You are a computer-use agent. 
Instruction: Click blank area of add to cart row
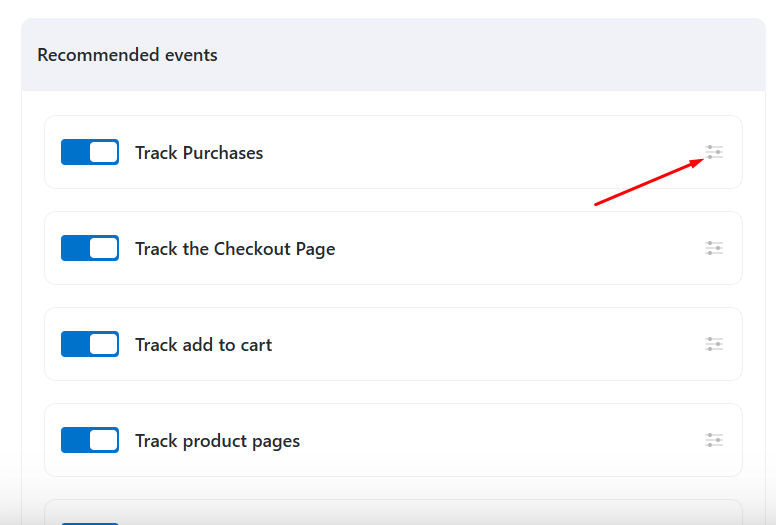pos(480,345)
